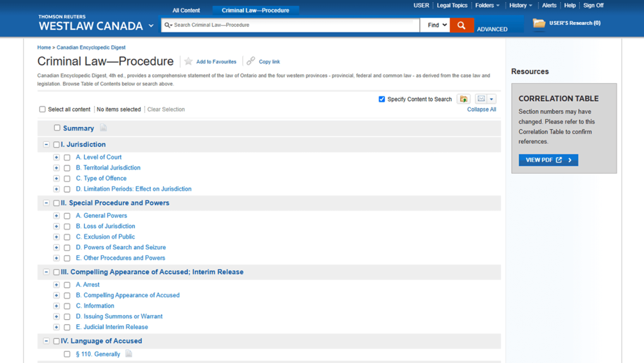Disable the Specify Content to Search checkbox

tap(382, 99)
